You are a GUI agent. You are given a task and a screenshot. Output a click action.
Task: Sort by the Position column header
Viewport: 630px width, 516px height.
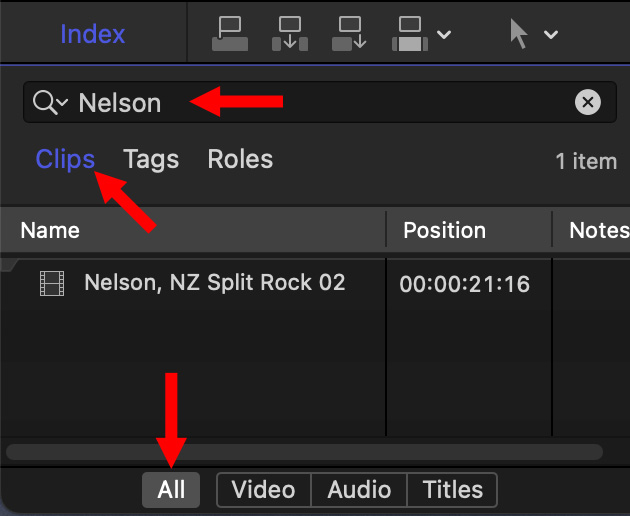coord(444,230)
